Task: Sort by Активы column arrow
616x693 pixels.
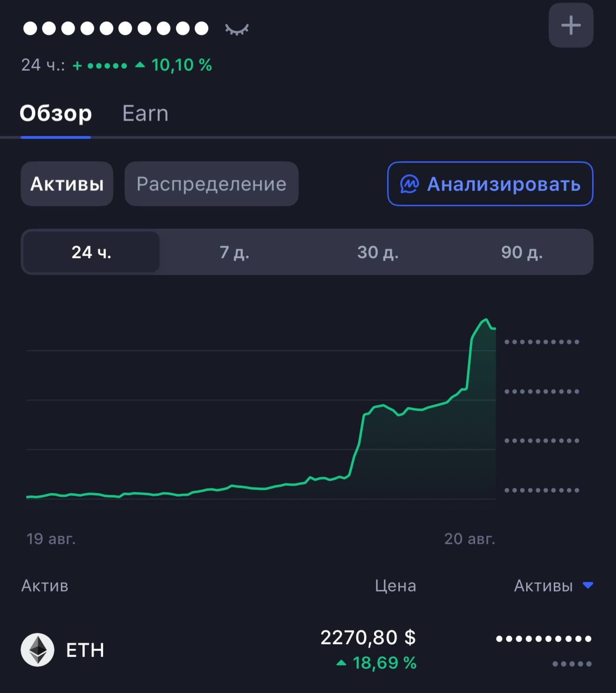Action: pyautogui.click(x=588, y=585)
